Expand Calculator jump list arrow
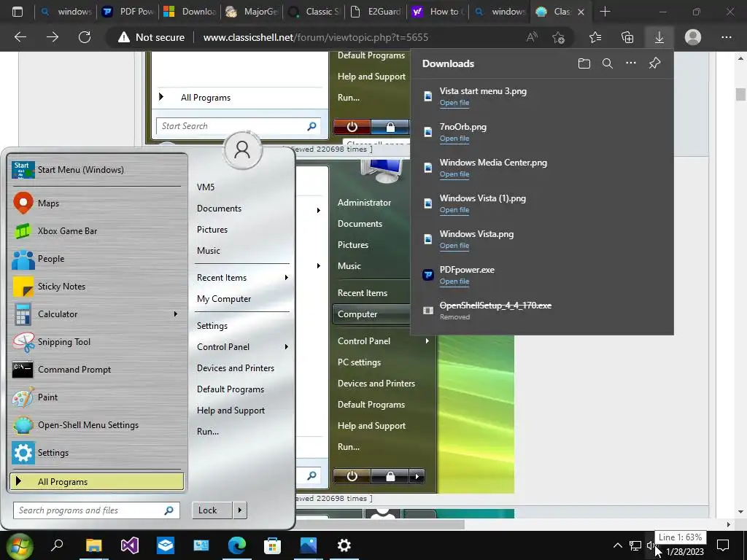This screenshot has width=747, height=560. (x=176, y=314)
